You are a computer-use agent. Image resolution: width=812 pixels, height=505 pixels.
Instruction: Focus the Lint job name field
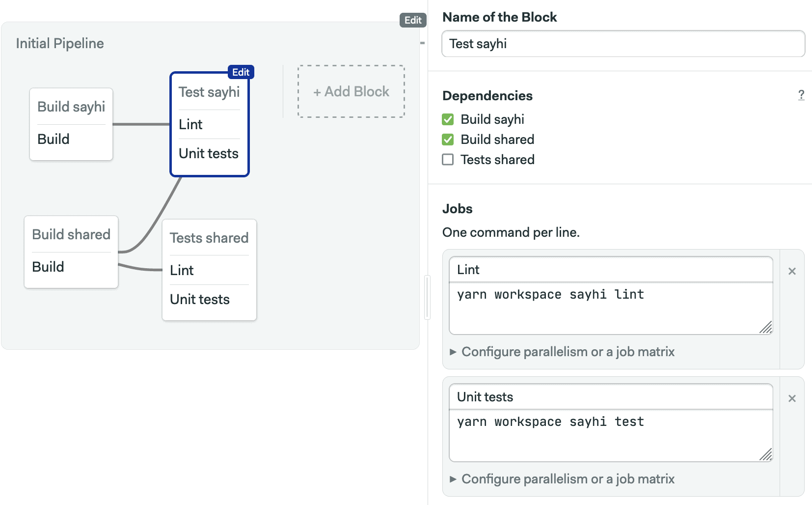[x=611, y=270]
